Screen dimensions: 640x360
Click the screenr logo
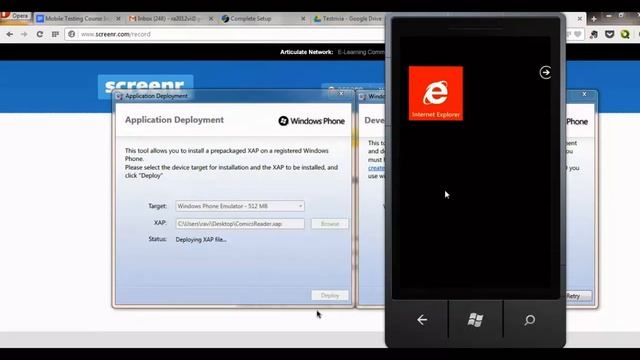[x=145, y=86]
